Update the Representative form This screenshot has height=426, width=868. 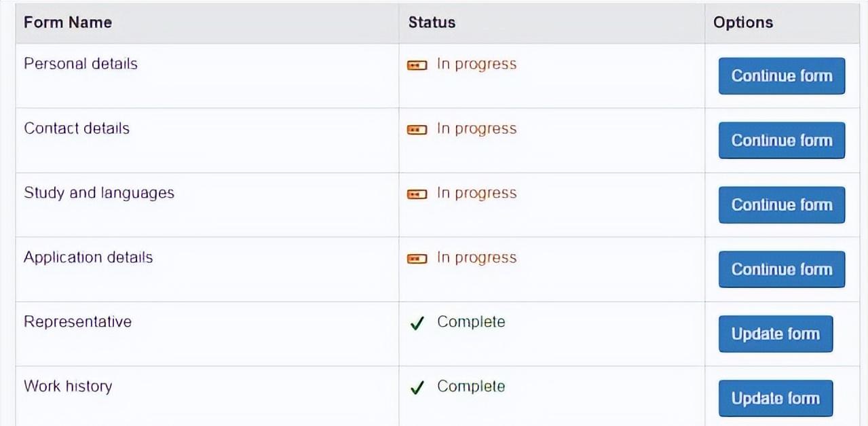pyautogui.click(x=775, y=334)
